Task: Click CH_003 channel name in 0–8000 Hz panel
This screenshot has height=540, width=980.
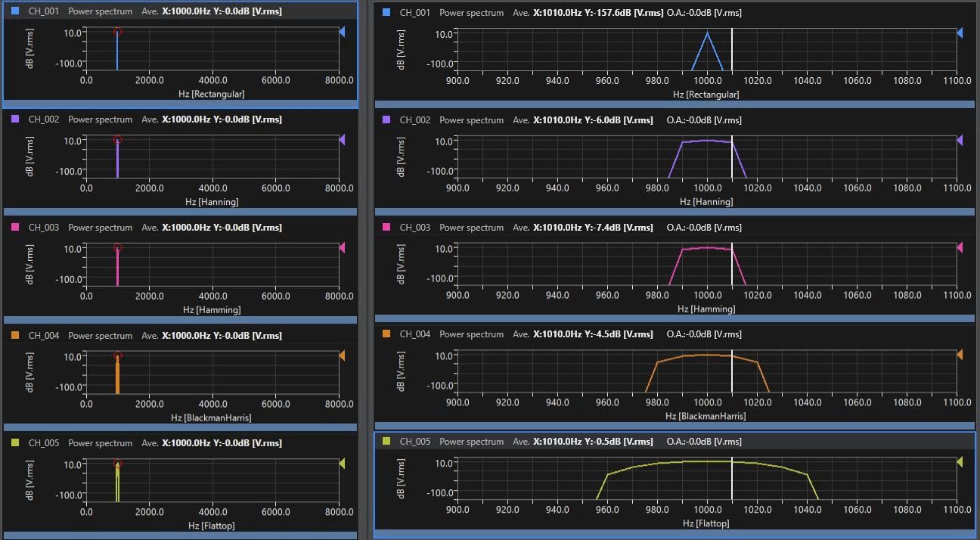Action: point(44,227)
